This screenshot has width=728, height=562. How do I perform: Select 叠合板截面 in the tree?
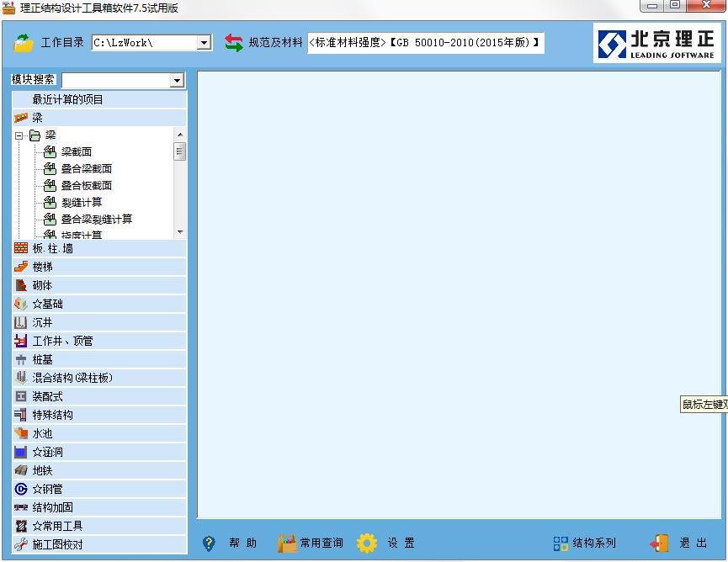click(87, 186)
